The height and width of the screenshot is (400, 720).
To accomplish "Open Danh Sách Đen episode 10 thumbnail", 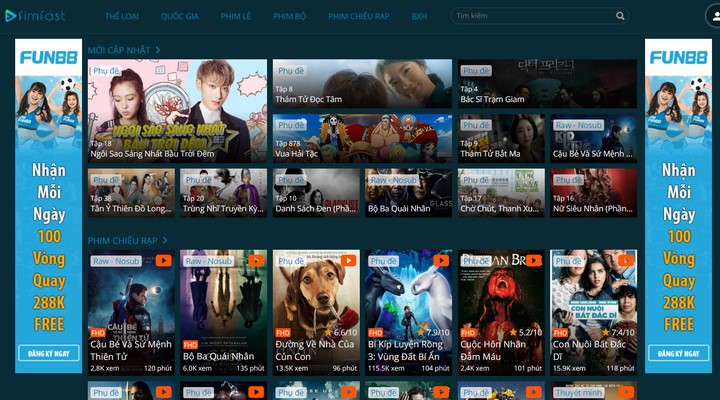I will point(316,193).
